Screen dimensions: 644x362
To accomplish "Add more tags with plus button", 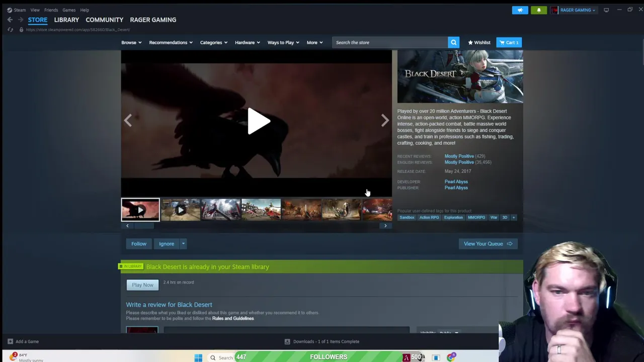I will coord(514,217).
